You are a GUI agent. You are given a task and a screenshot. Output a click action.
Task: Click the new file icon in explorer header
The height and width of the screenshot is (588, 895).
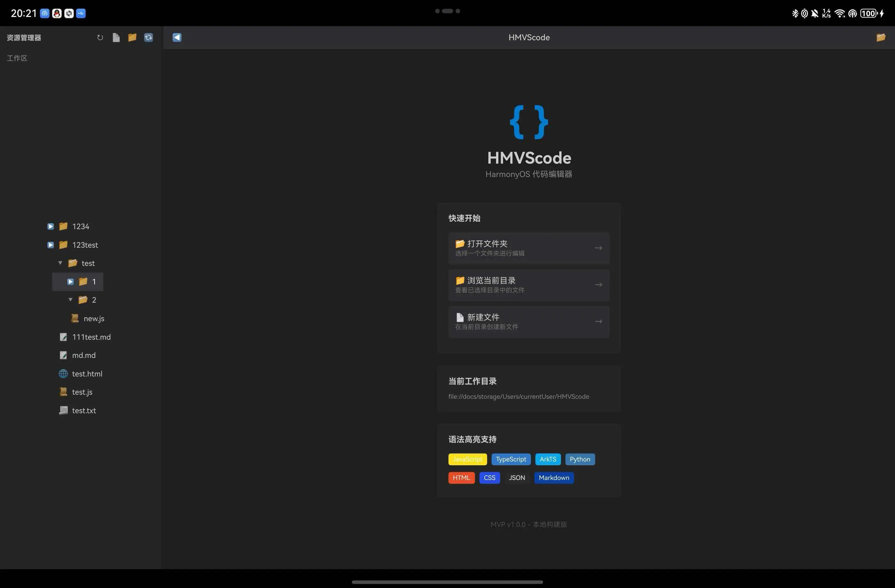point(116,38)
